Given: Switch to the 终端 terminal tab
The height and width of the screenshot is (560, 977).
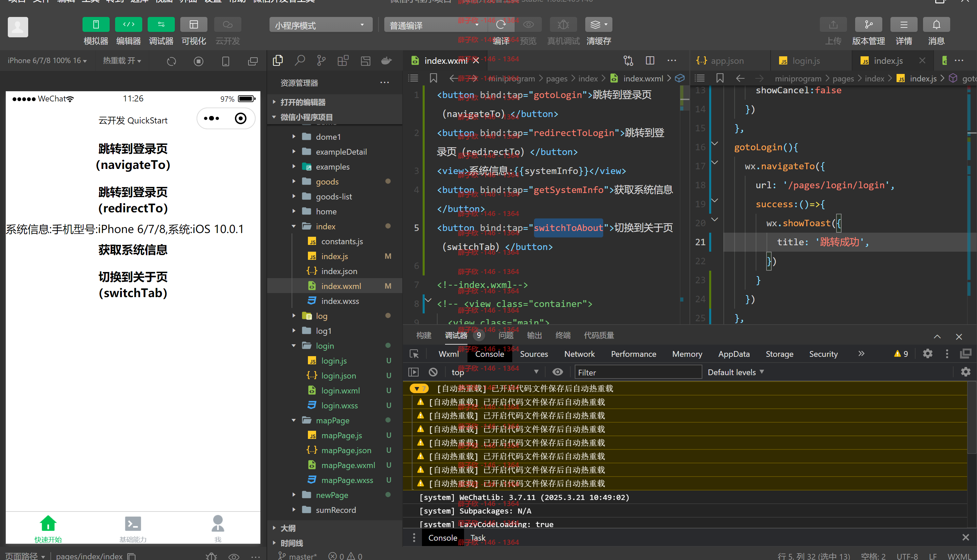Looking at the screenshot, I should 563,335.
